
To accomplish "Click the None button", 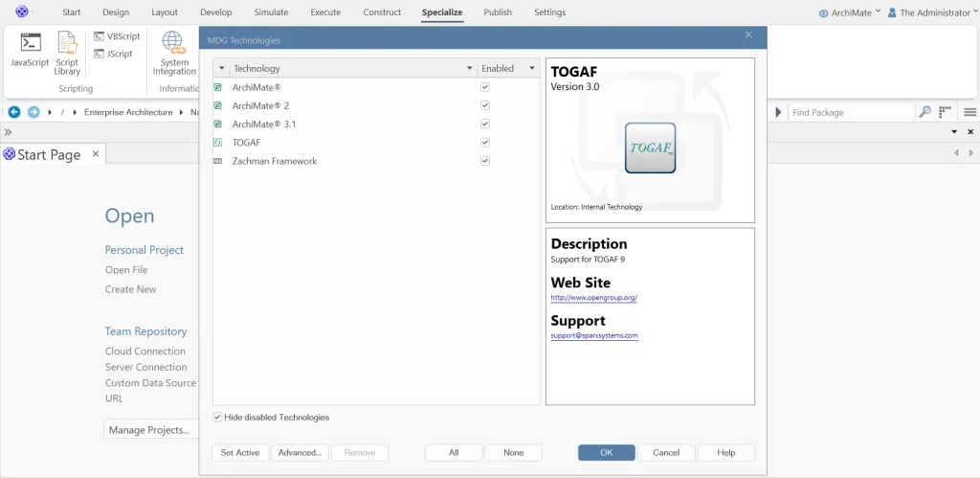I will tap(513, 452).
